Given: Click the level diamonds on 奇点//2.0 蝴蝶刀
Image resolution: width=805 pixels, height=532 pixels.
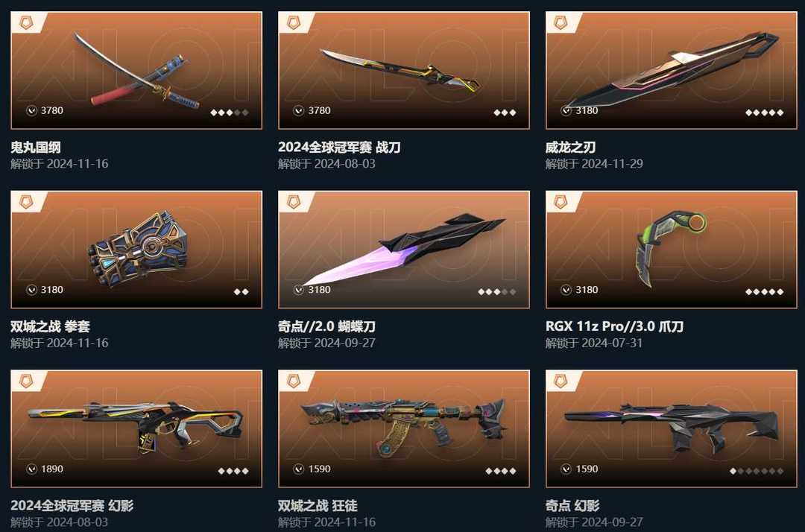Looking at the screenshot, I should click(x=497, y=291).
